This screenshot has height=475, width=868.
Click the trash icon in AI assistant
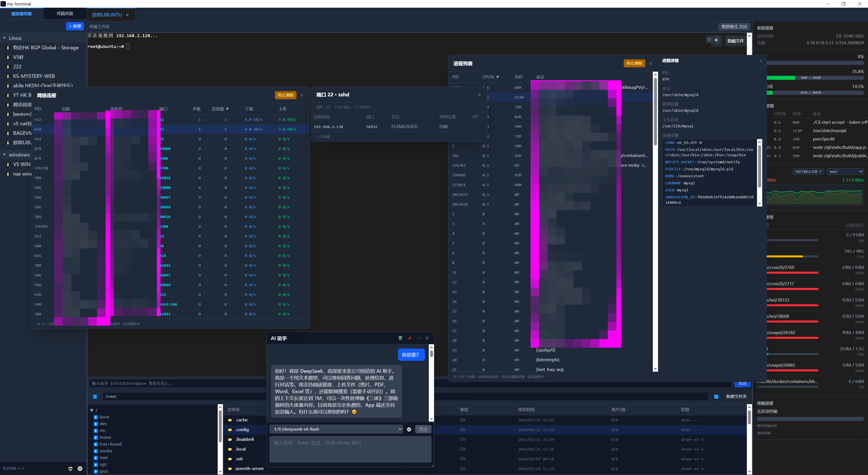pyautogui.click(x=400, y=338)
